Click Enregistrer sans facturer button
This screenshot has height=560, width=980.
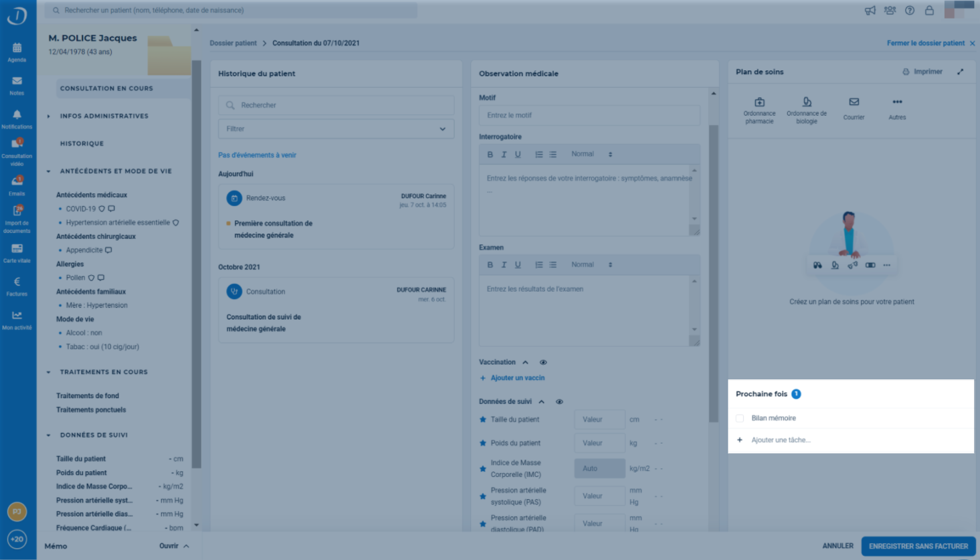(918, 546)
